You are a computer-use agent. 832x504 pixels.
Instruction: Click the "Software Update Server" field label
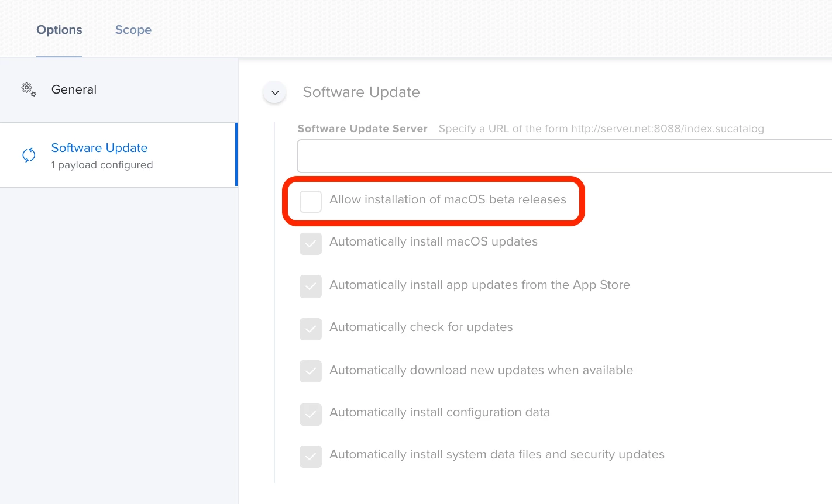[x=362, y=129]
